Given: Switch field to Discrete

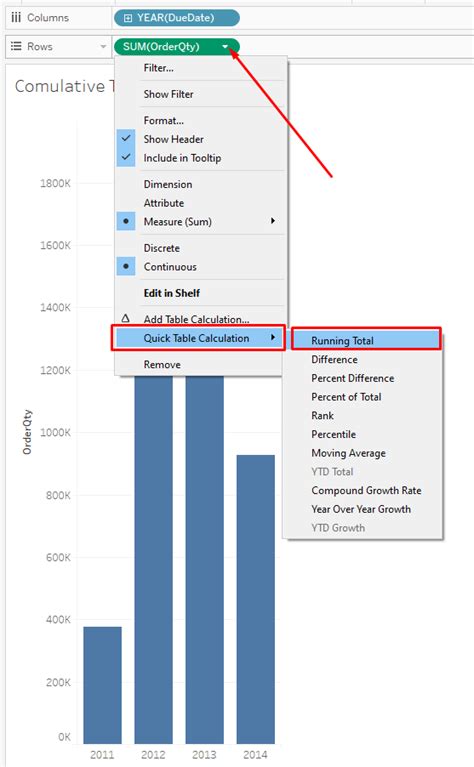Looking at the screenshot, I should (161, 248).
